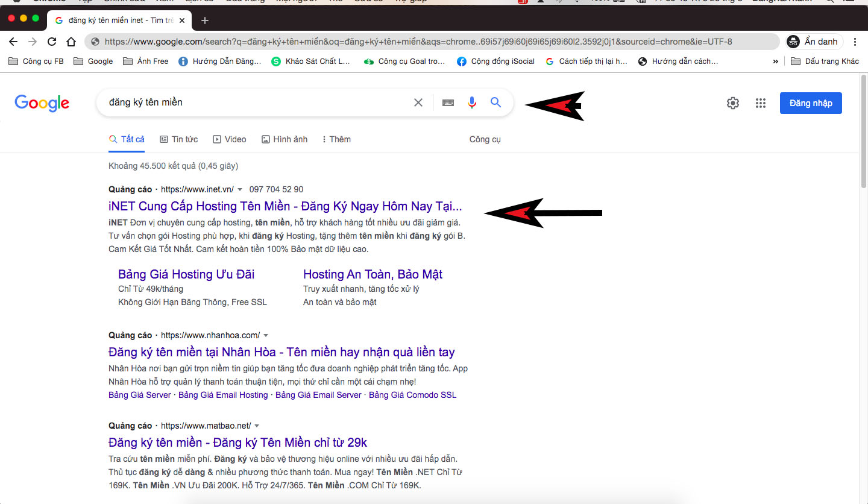Expand inet.vn ad info arrow

240,190
